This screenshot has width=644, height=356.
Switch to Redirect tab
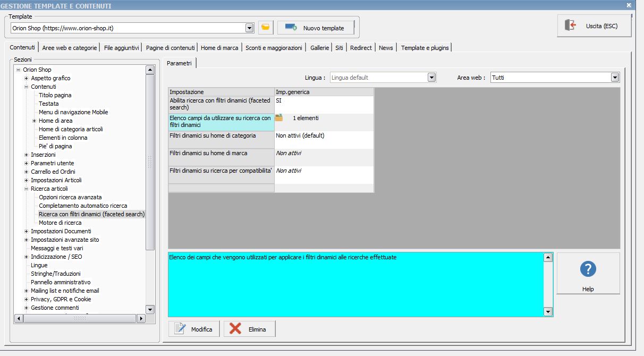click(x=361, y=48)
